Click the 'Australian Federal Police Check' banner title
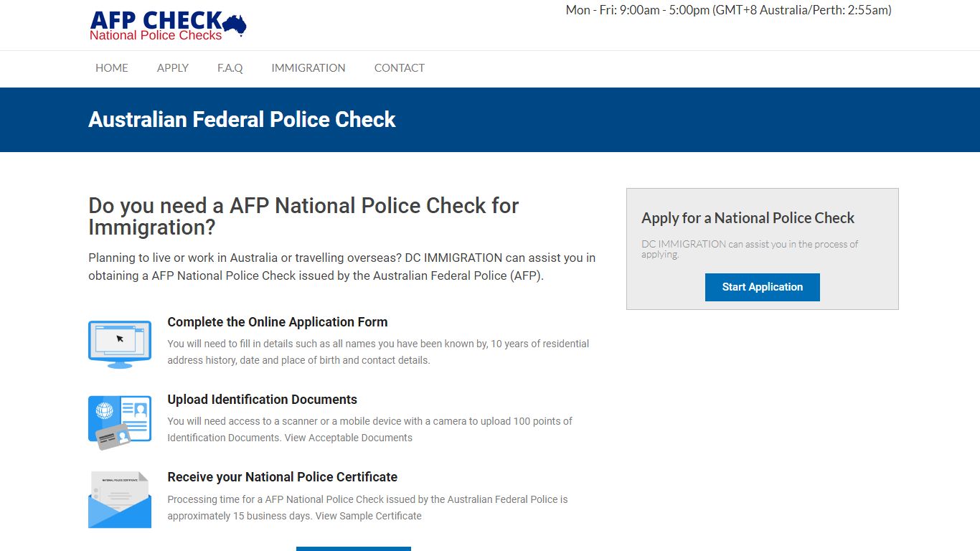The height and width of the screenshot is (551, 980). [242, 119]
